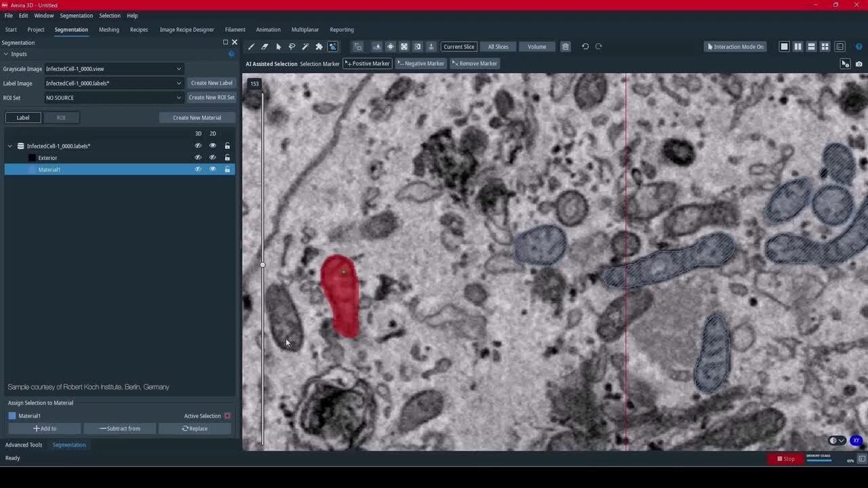
Task: Open the Selection menu
Action: 109,16
